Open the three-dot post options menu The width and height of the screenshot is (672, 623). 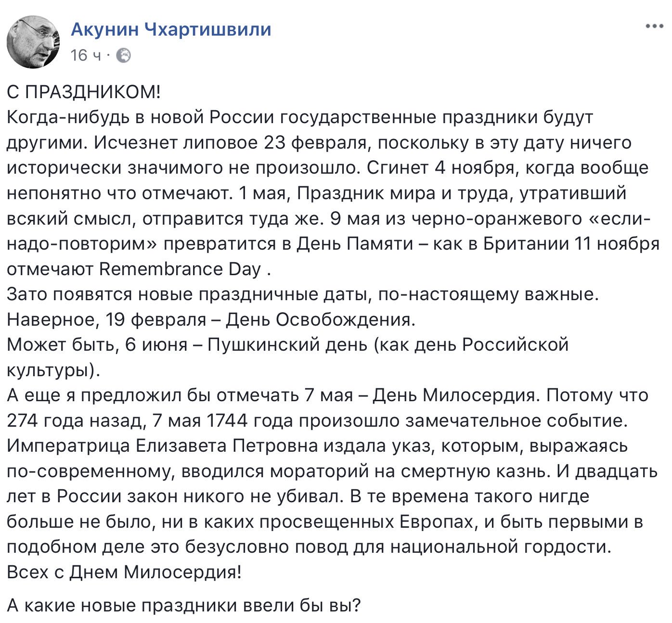coord(654,26)
